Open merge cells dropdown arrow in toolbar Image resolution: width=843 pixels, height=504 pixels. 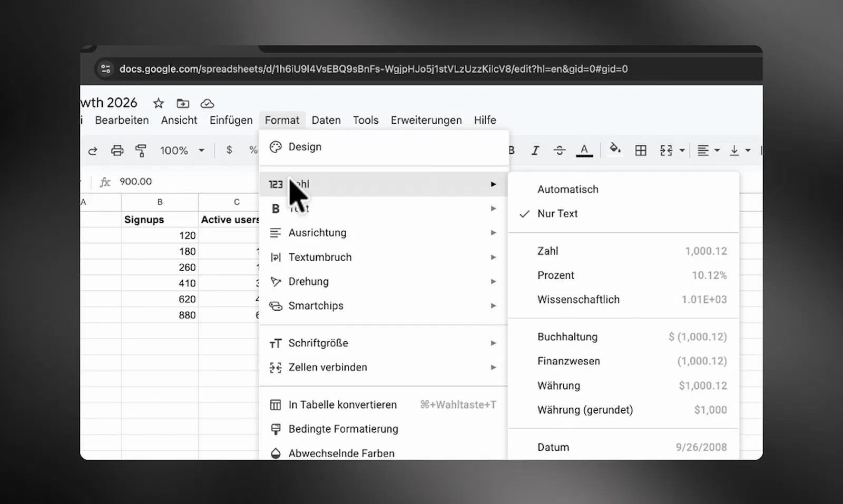click(x=682, y=151)
